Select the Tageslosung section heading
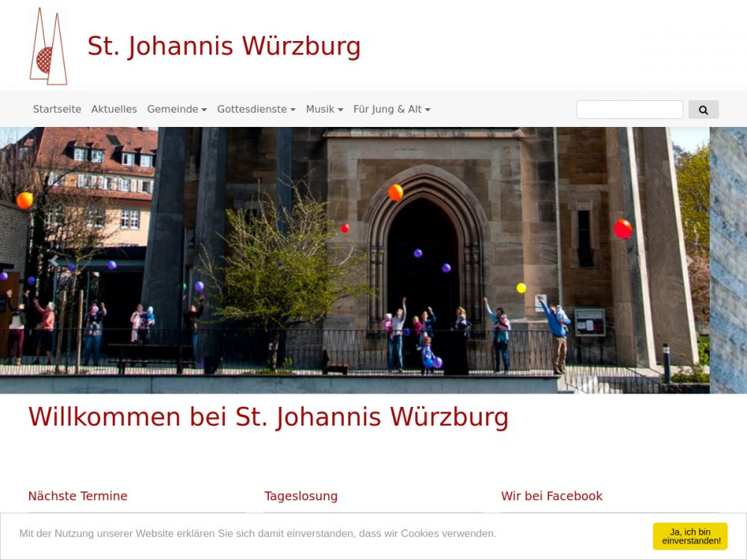Viewport: 747px width, 560px height. pyautogui.click(x=301, y=497)
